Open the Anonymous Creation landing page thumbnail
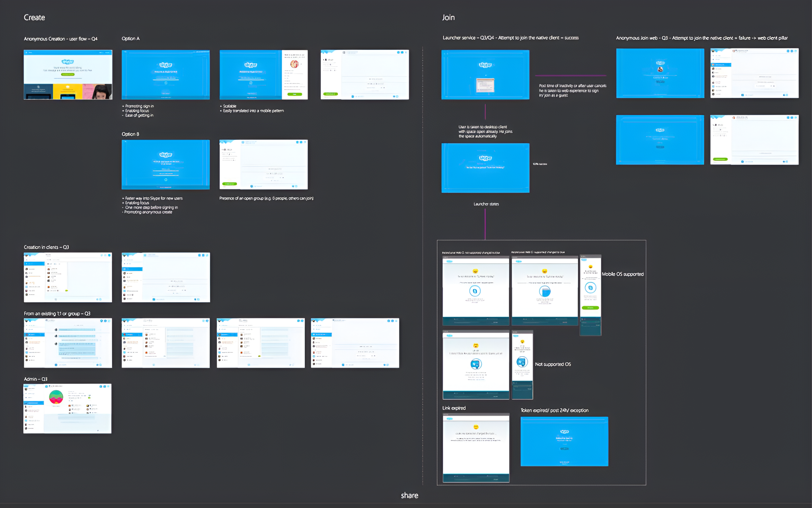 pos(68,74)
